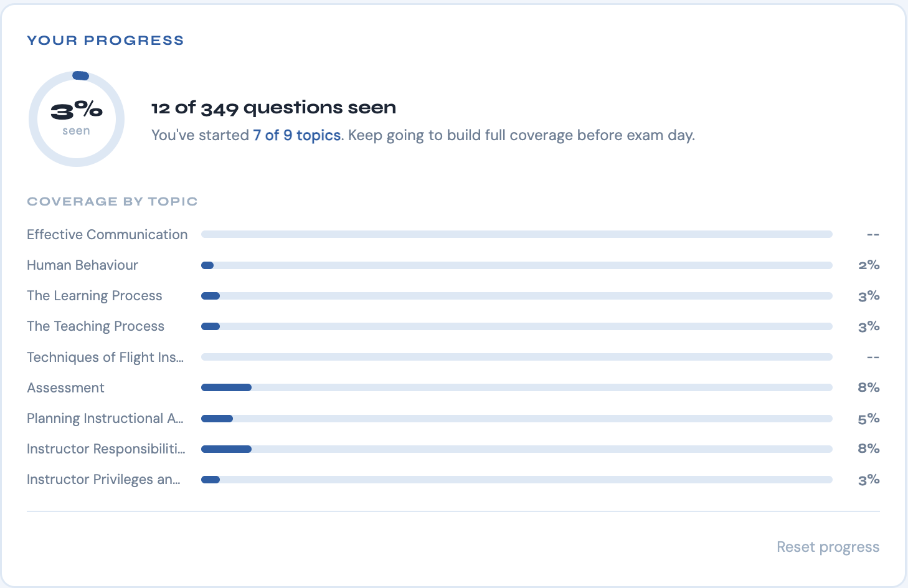This screenshot has height=588, width=908.
Task: Expand the truncated Techniques of Flight Instruction label
Action: click(105, 357)
